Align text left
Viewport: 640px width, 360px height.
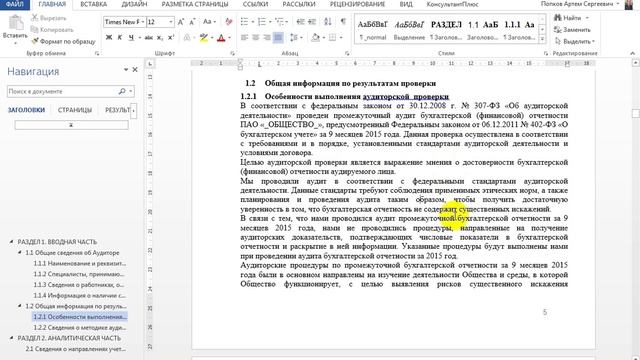pyautogui.click(x=244, y=38)
